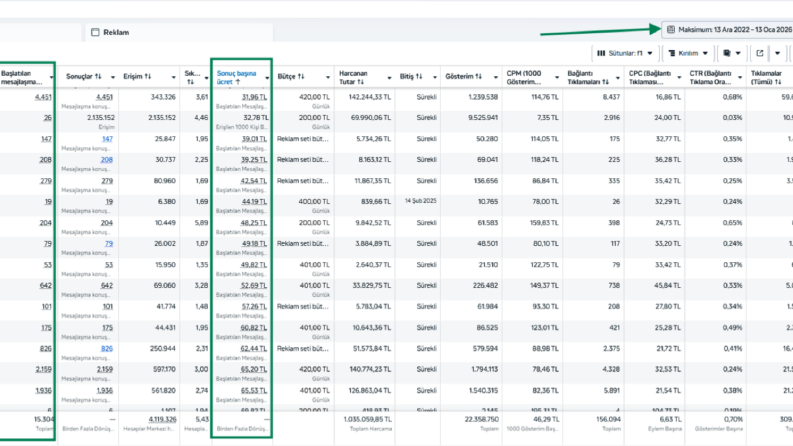The width and height of the screenshot is (793, 446).
Task: Click the 156.094 total link clicks
Action: 608,419
